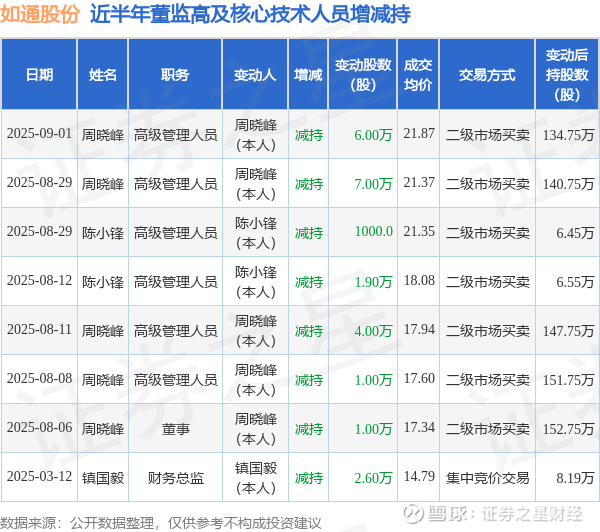Click the average price 21.35
The width and height of the screenshot is (600, 532).
(419, 232)
